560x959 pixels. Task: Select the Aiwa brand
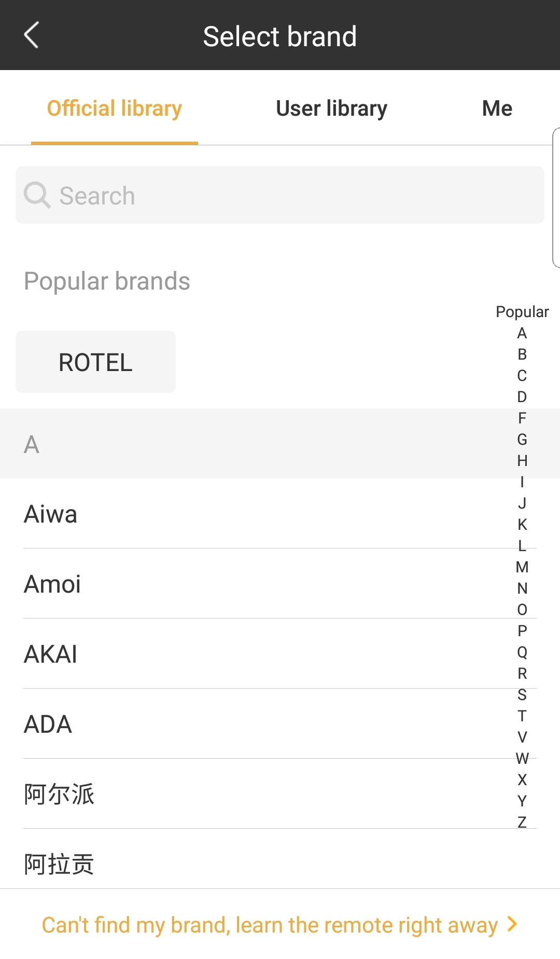(51, 514)
